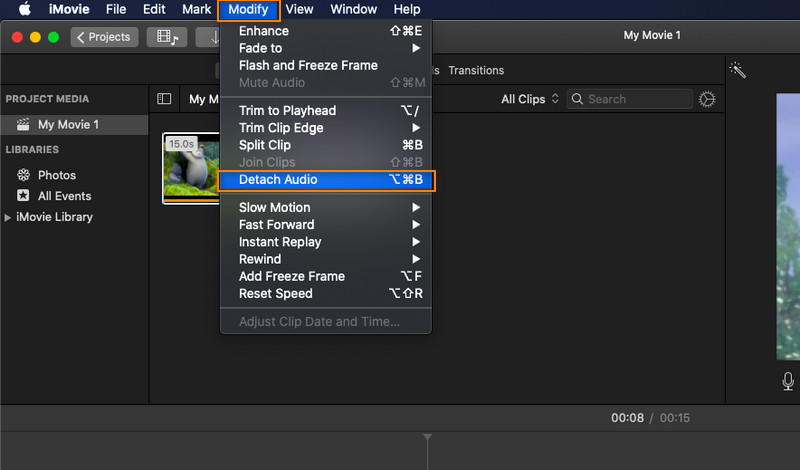Image resolution: width=800 pixels, height=470 pixels.
Task: Choose Enhance from the Modify menu
Action: tap(326, 31)
